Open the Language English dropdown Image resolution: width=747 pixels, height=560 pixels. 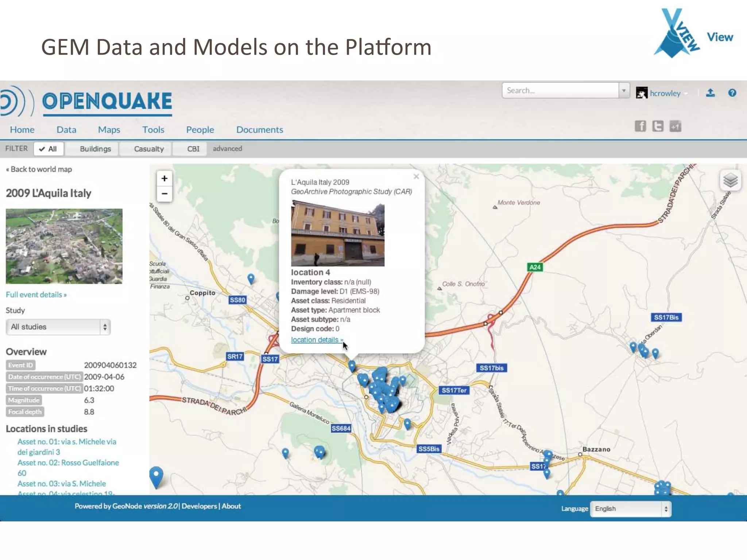[631, 509]
